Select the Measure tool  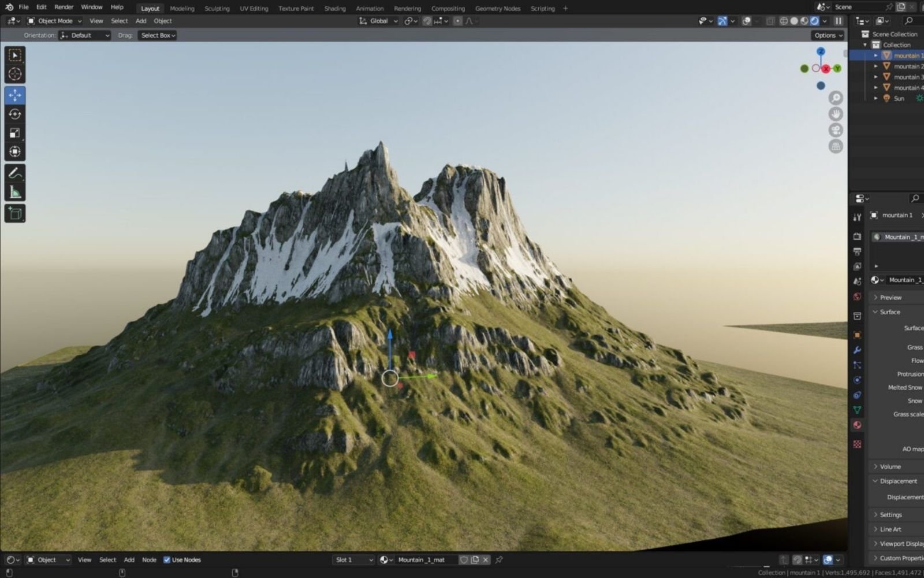point(14,191)
